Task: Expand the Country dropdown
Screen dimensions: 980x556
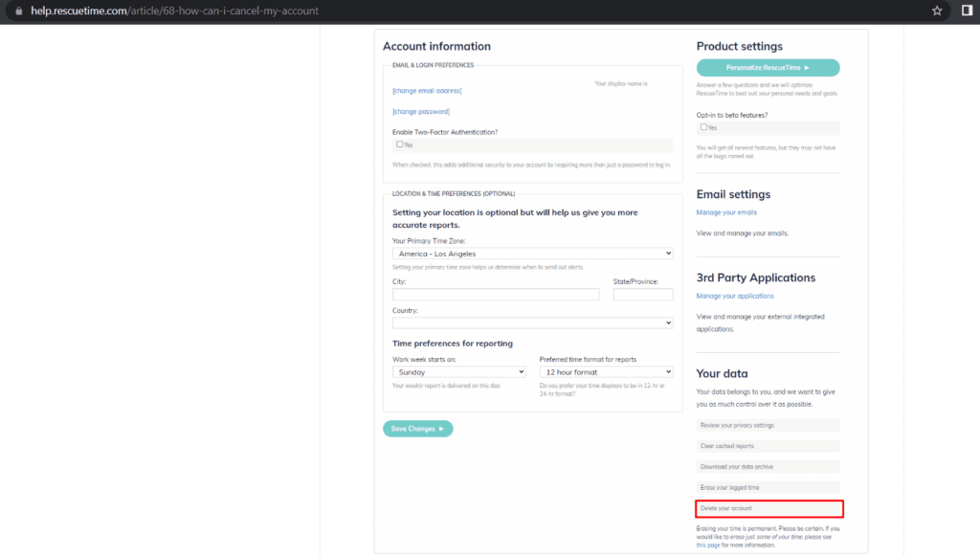Action: (532, 323)
